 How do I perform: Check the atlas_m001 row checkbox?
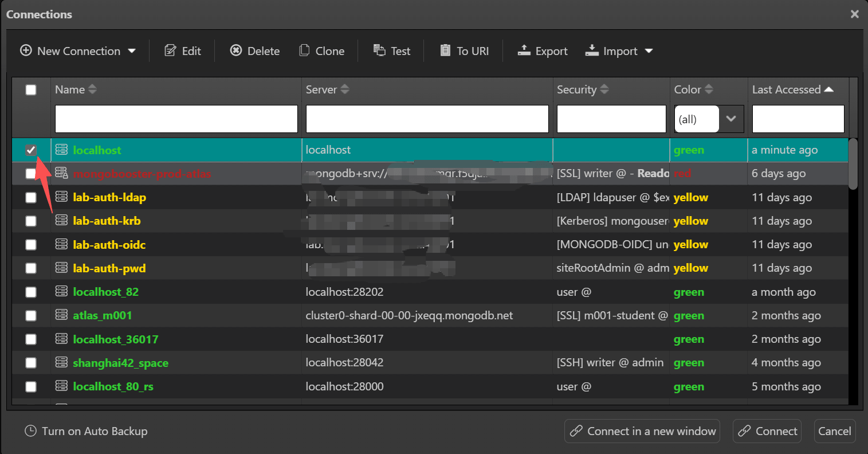pyautogui.click(x=31, y=315)
